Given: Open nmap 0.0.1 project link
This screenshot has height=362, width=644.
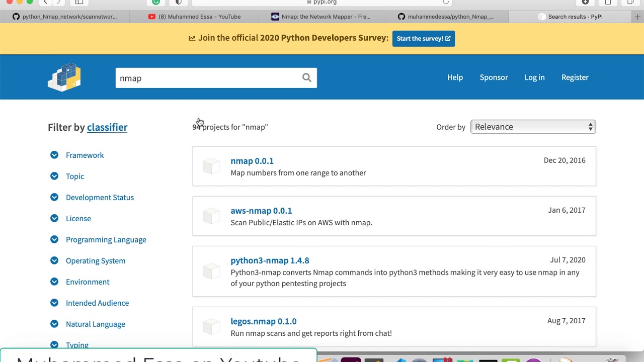Looking at the screenshot, I should tap(252, 161).
